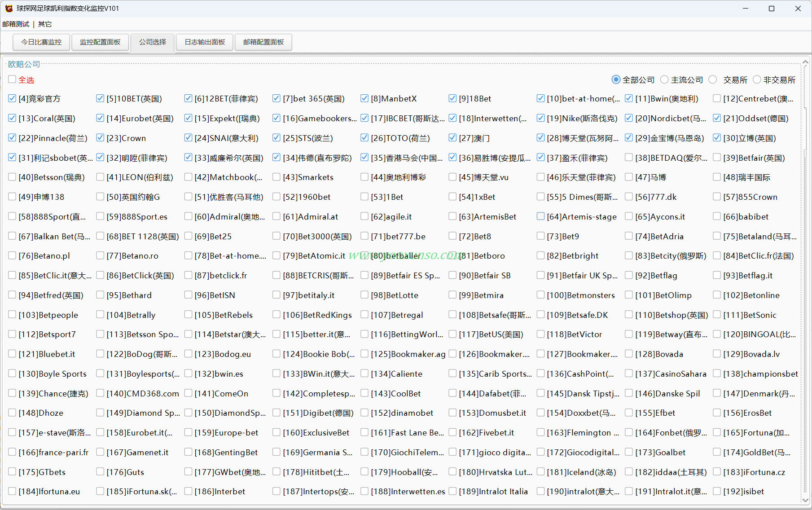This screenshot has width=812, height=510.
Task: Select the 主流公司 radio button
Action: 665,79
